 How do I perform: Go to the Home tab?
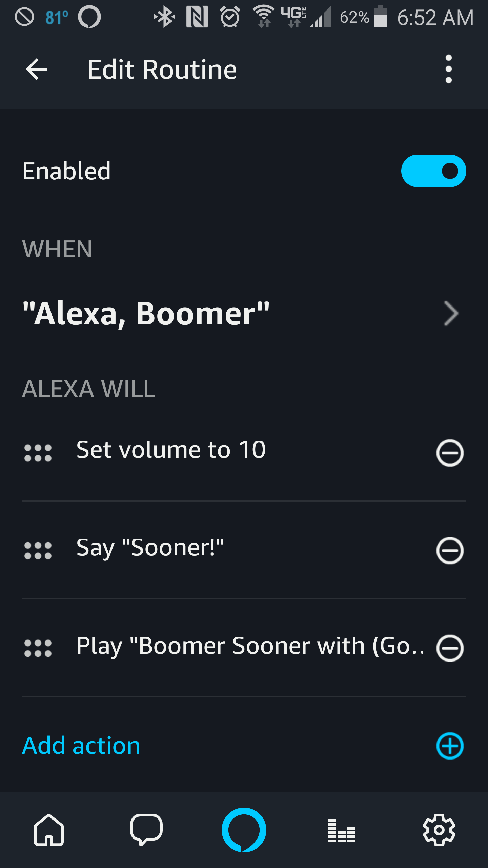49,830
